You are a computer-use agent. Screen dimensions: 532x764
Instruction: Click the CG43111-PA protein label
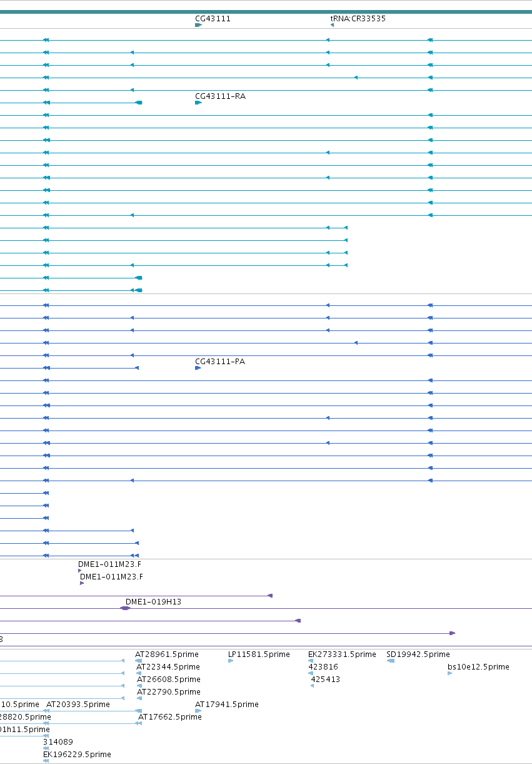(x=220, y=362)
